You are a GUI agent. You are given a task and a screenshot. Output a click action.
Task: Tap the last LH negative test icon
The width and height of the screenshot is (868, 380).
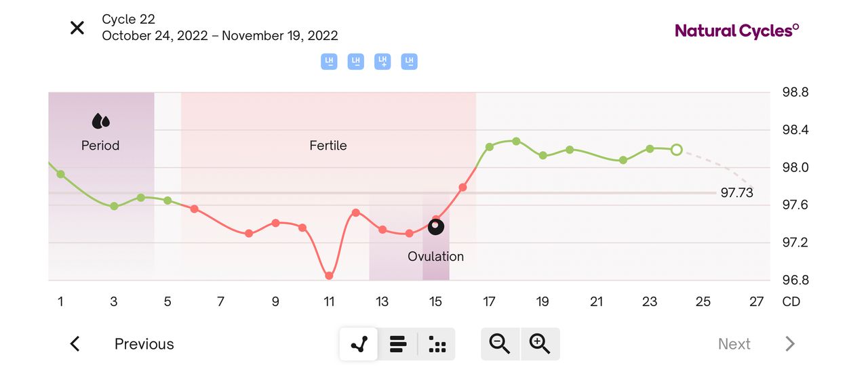click(x=409, y=62)
